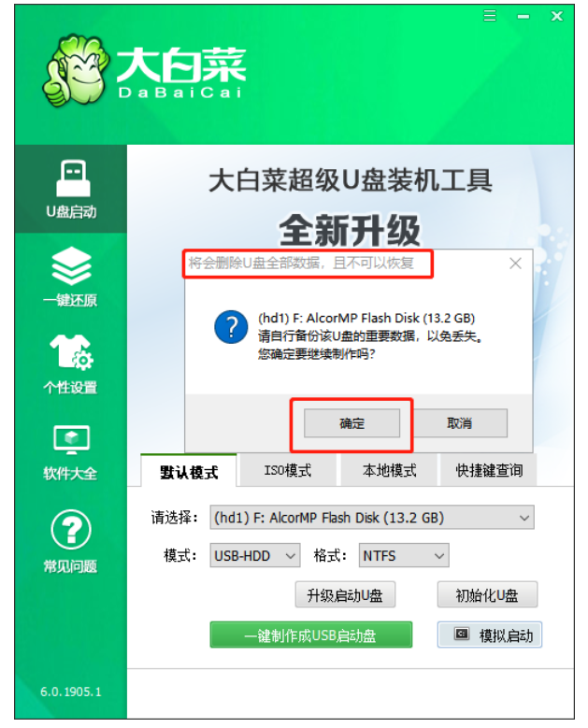
Task: Open the hamburger menu in title bar
Action: (x=490, y=16)
